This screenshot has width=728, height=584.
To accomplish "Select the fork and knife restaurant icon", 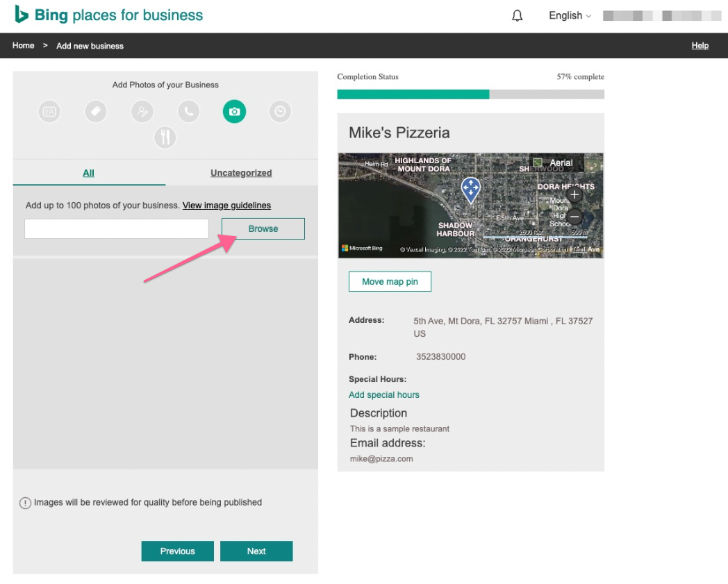I will 165,137.
